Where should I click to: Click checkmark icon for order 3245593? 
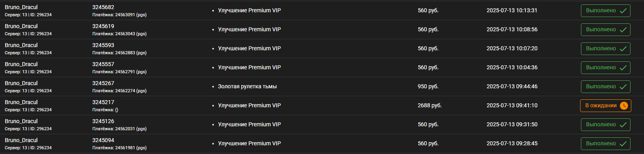click(x=623, y=49)
